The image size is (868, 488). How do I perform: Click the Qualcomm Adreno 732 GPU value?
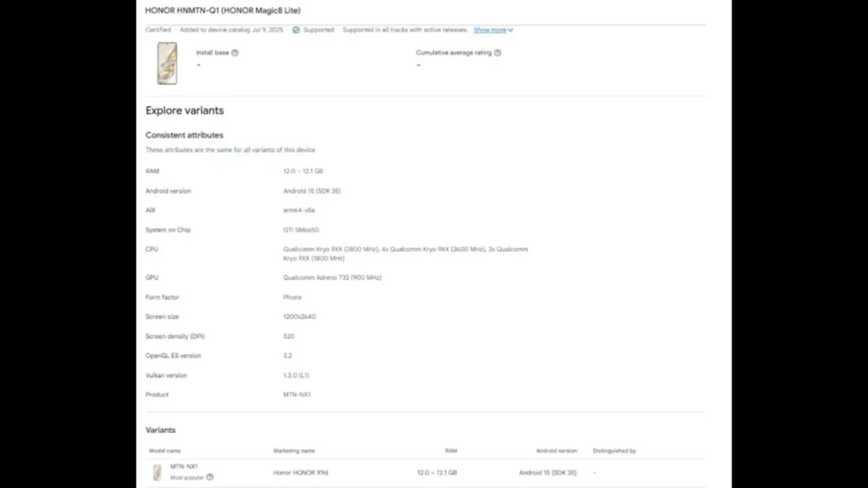click(332, 278)
